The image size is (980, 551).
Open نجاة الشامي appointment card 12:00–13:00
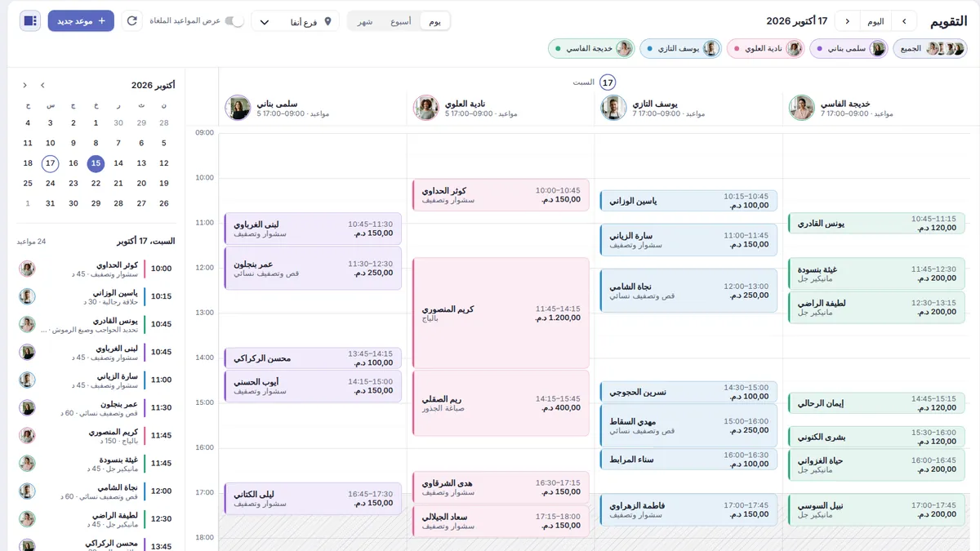point(688,291)
